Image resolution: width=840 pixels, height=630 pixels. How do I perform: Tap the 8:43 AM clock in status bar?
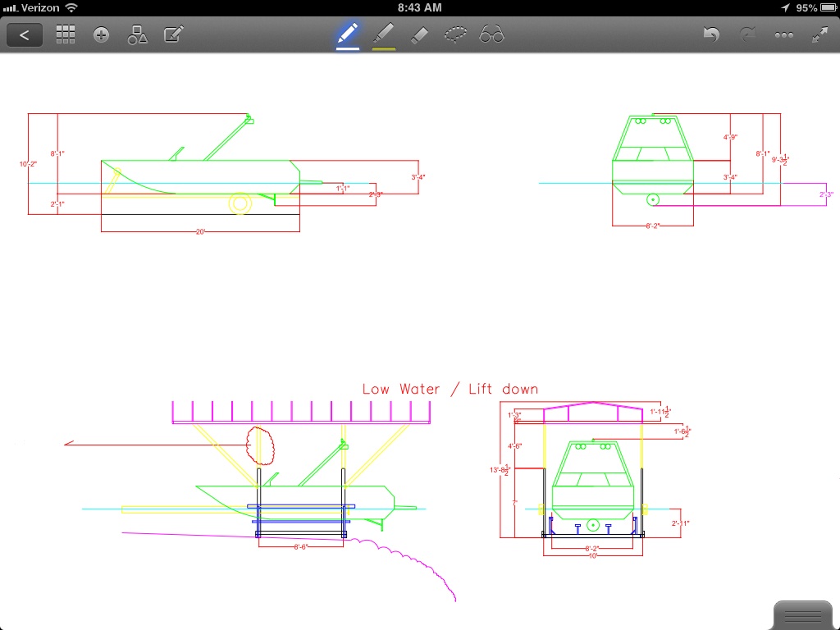419,7
